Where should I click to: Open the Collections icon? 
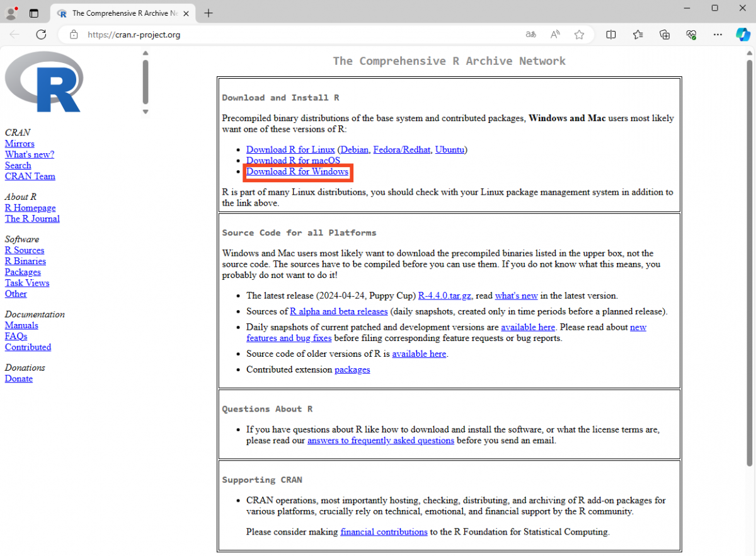point(664,34)
